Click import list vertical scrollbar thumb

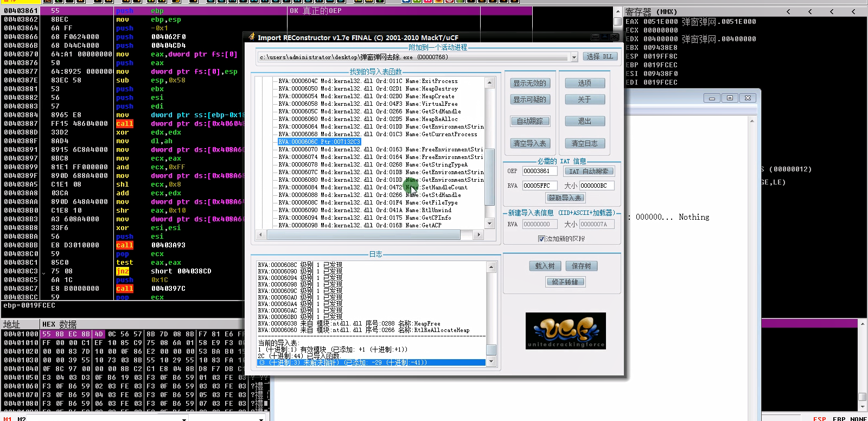489,177
